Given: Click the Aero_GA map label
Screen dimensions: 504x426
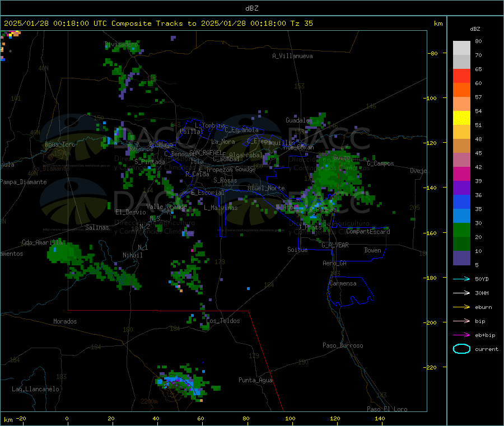Looking at the screenshot, I should 334,263.
